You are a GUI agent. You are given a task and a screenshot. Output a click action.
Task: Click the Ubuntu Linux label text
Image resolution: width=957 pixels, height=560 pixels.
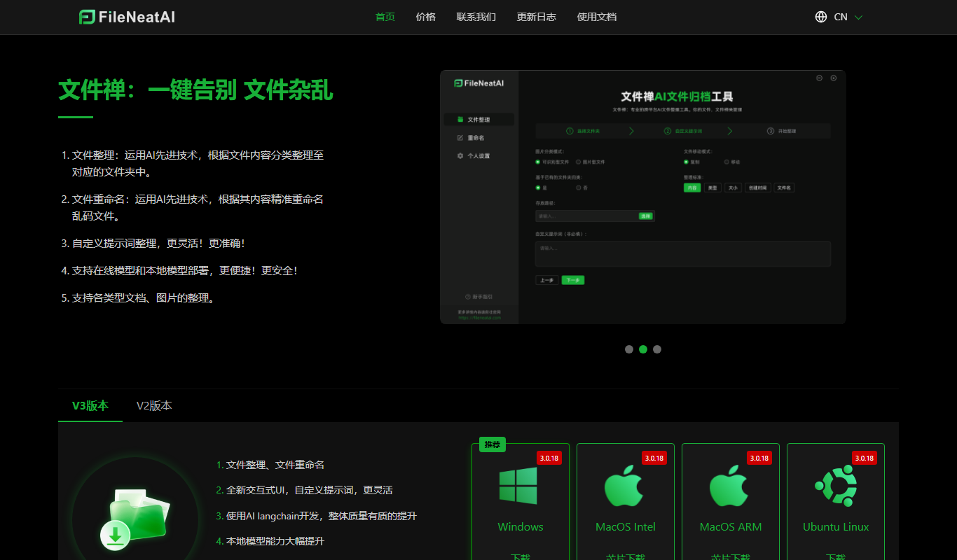836,526
